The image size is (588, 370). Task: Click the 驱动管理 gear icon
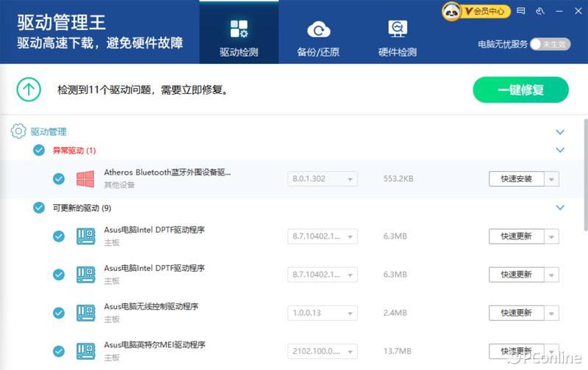pos(18,131)
